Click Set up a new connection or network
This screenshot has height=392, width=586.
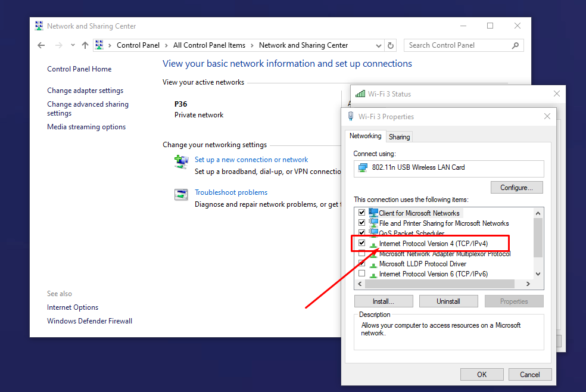(x=251, y=160)
